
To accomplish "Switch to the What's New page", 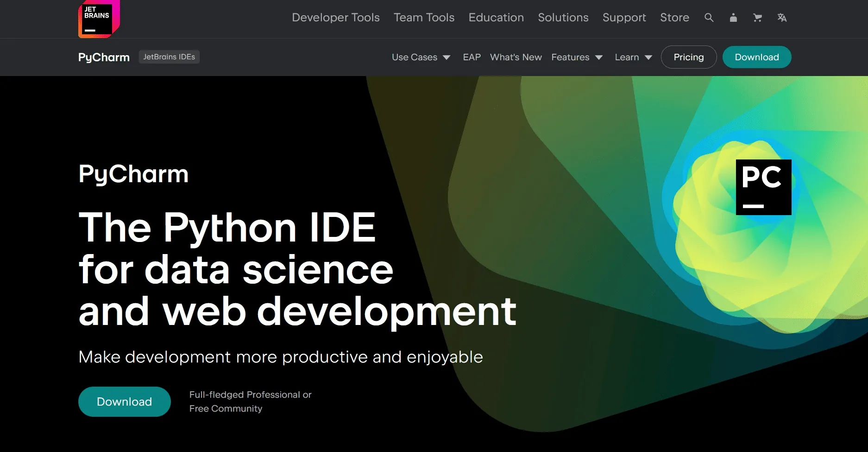I will [x=516, y=57].
